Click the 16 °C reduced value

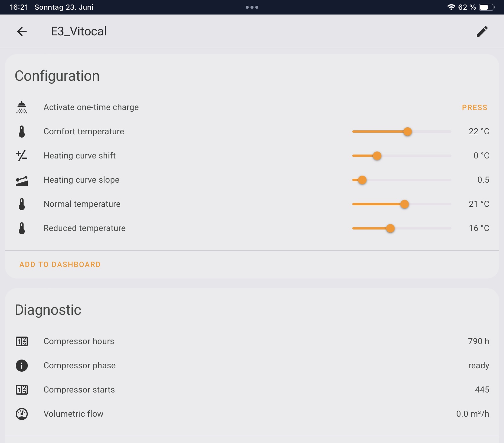pyautogui.click(x=479, y=228)
